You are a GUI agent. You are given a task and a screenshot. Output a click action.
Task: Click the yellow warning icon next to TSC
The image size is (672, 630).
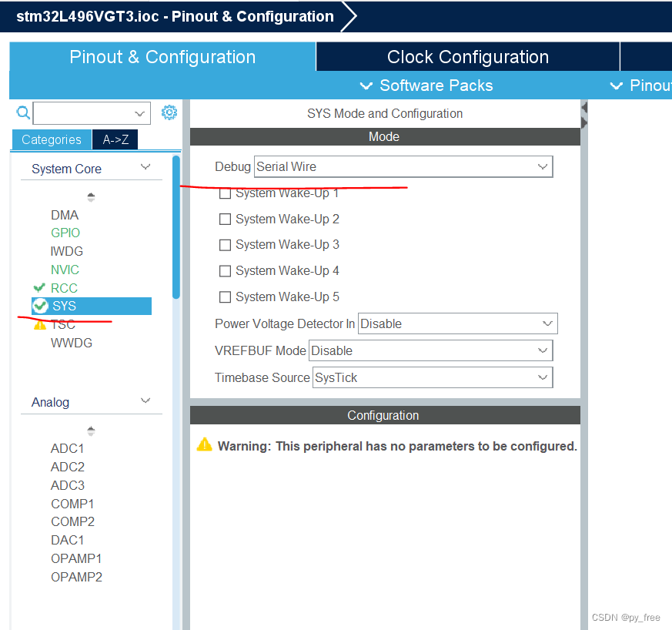point(40,325)
